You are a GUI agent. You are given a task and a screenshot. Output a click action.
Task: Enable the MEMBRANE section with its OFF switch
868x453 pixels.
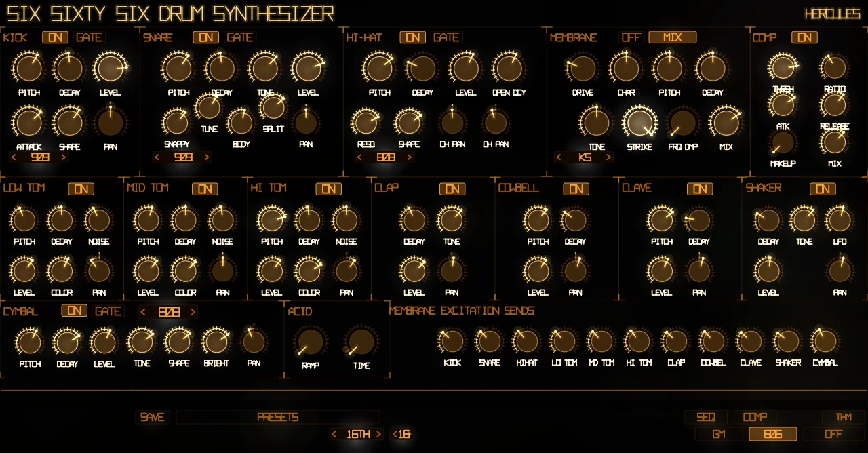pos(631,37)
